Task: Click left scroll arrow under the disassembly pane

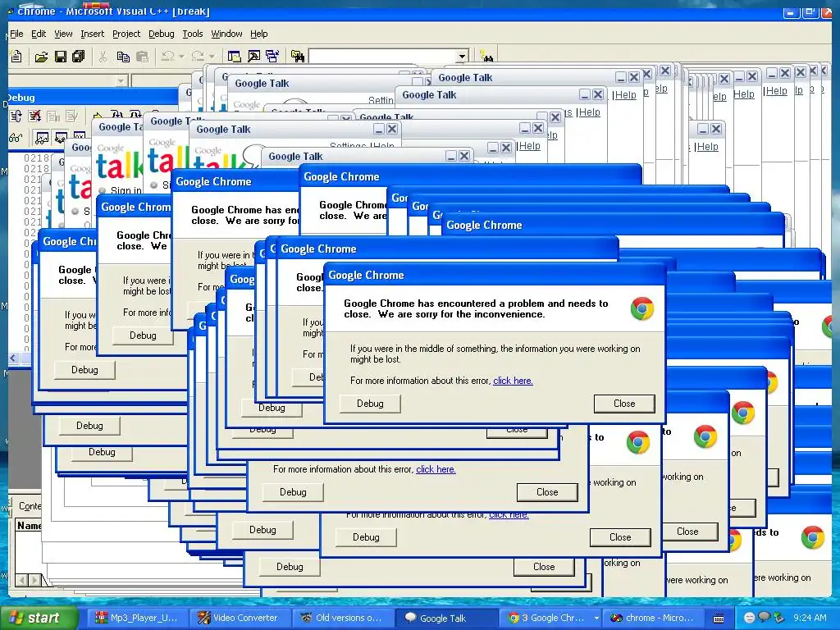Action: [14, 358]
